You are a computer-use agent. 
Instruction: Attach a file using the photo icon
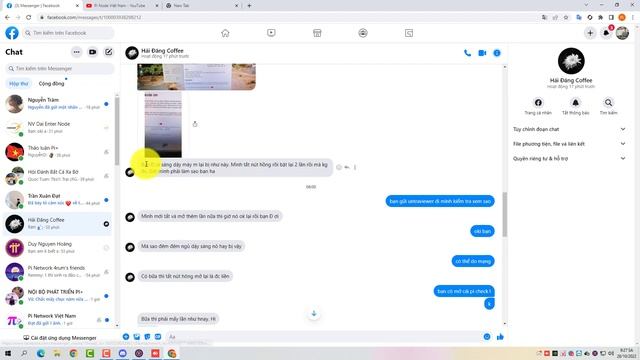click(137, 337)
